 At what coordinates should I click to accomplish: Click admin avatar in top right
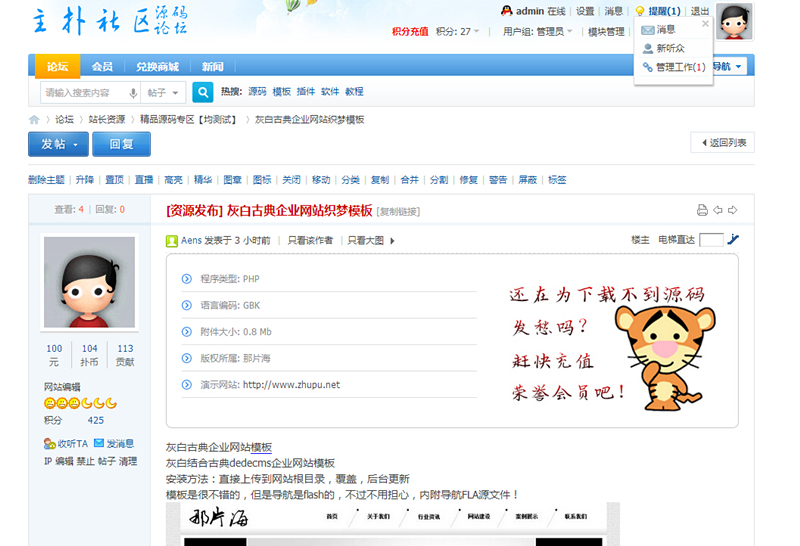pos(734,21)
